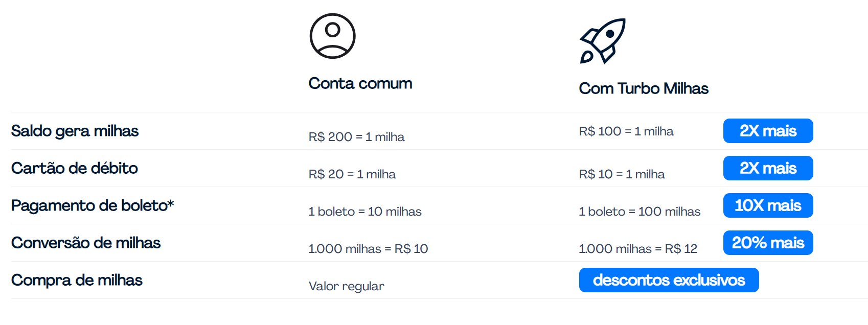Screen dimensions: 868x325
Task: Click the rocket icon above Com Turbo Milhas
Action: pos(603,41)
